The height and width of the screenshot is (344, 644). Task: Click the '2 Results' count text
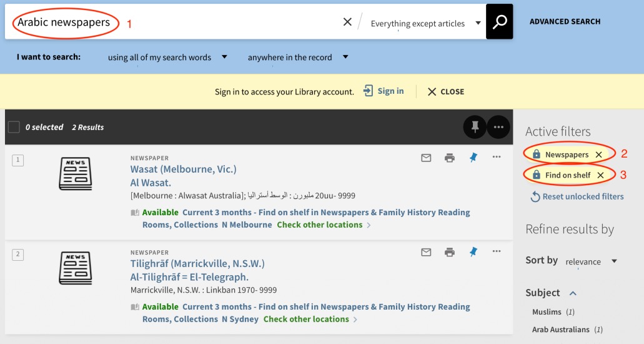(88, 128)
